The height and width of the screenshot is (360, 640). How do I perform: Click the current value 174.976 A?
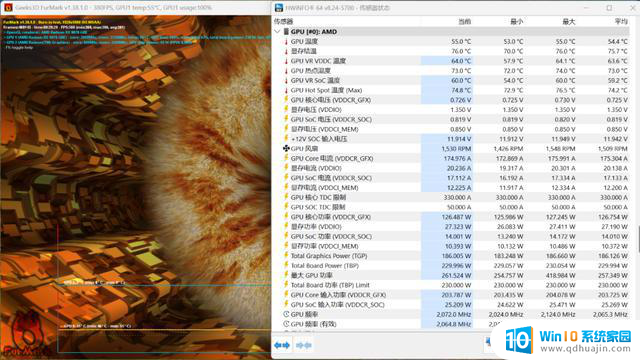coord(457,158)
